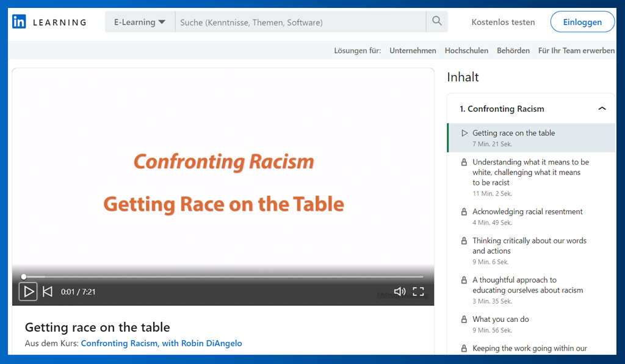Click the video progress bar
This screenshot has height=364, width=625.
coord(223,276)
